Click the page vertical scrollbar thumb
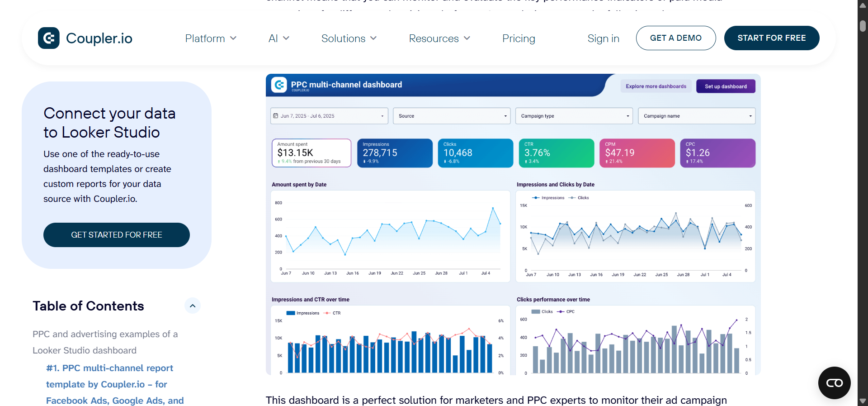Viewport: 868px width, 406px height. click(863, 26)
